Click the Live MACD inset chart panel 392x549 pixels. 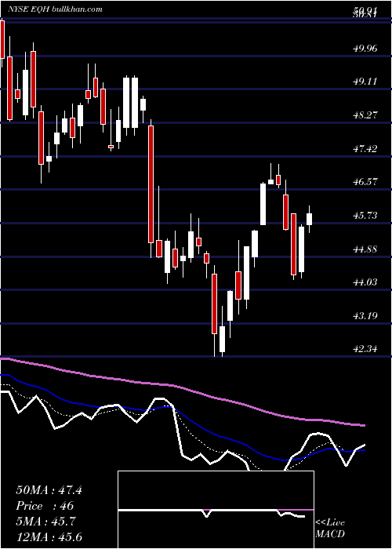coord(216,510)
